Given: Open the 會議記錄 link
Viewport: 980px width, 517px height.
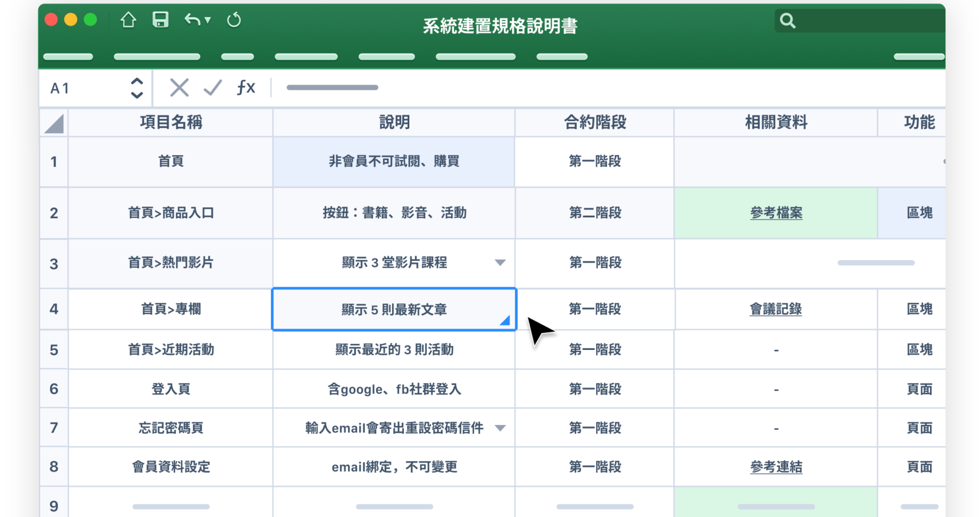Looking at the screenshot, I should click(x=775, y=309).
